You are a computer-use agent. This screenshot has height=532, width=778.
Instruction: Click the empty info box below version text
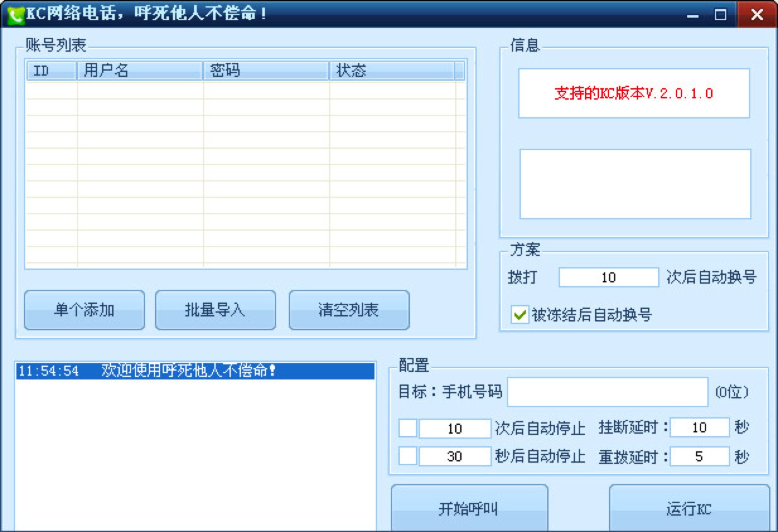[635, 184]
